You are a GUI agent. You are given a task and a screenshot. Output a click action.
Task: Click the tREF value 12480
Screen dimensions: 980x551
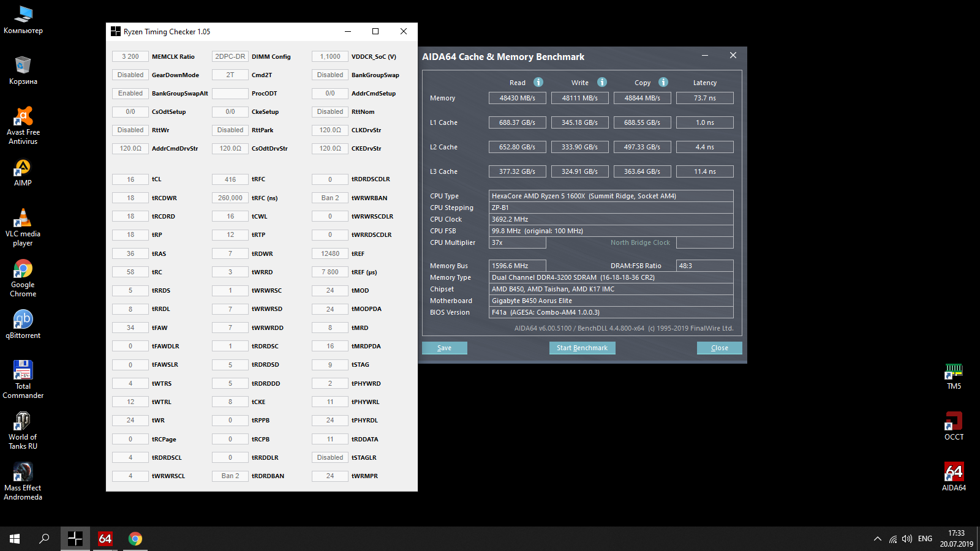click(x=330, y=253)
